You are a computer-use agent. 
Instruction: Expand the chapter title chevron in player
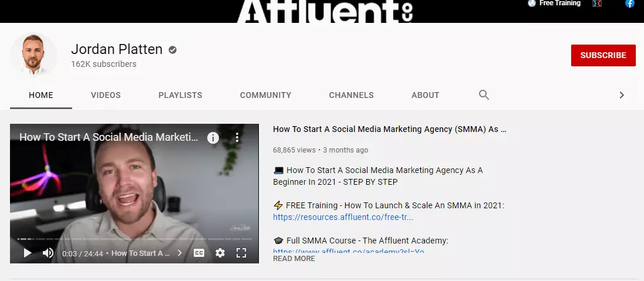click(x=180, y=253)
